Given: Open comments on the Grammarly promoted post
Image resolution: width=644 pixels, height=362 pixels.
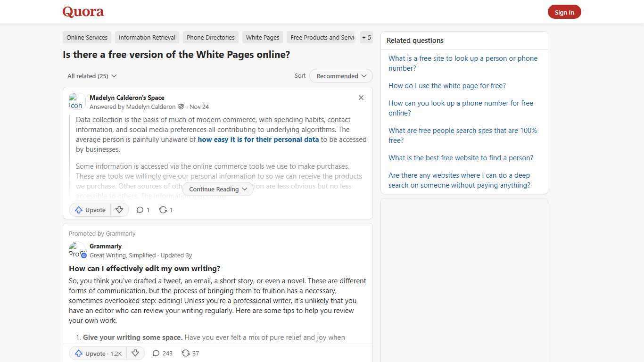Looking at the screenshot, I should pyautogui.click(x=162, y=353).
